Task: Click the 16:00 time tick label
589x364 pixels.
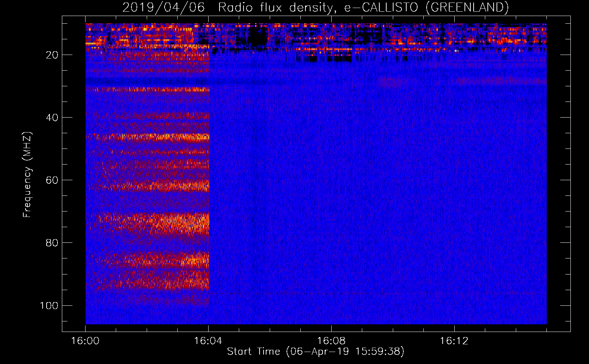Action: coord(85,341)
